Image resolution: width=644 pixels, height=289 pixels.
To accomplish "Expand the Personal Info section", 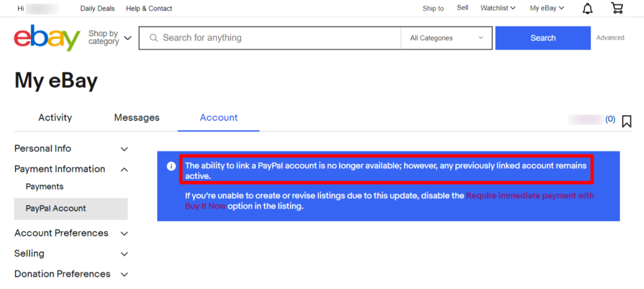I will coord(72,149).
